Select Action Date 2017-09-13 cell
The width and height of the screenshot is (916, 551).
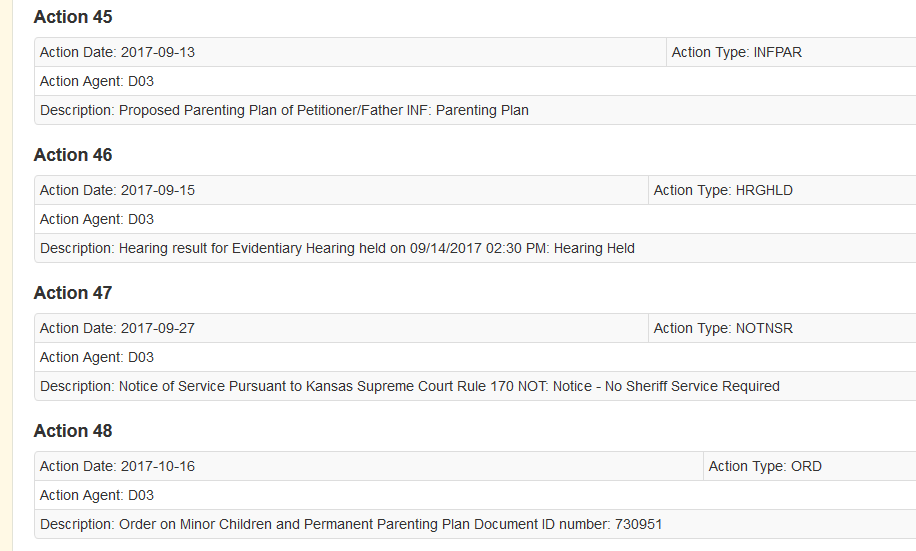(124, 52)
